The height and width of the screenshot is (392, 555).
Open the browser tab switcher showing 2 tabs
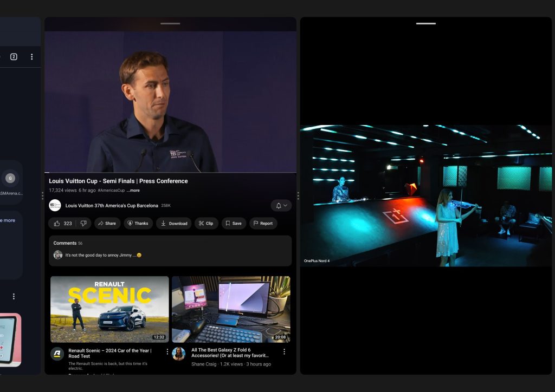(x=14, y=57)
